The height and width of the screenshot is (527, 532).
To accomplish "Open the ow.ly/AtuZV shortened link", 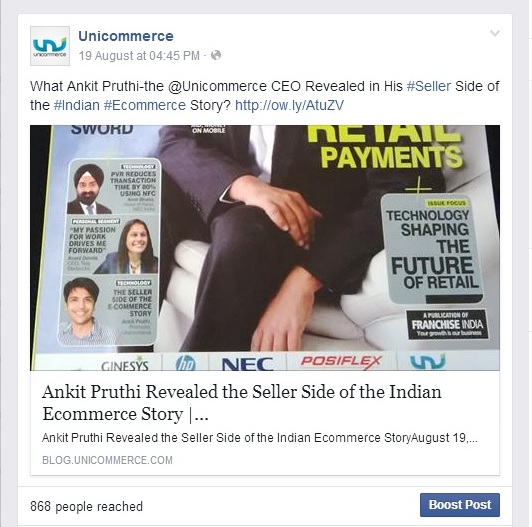I will tap(289, 105).
